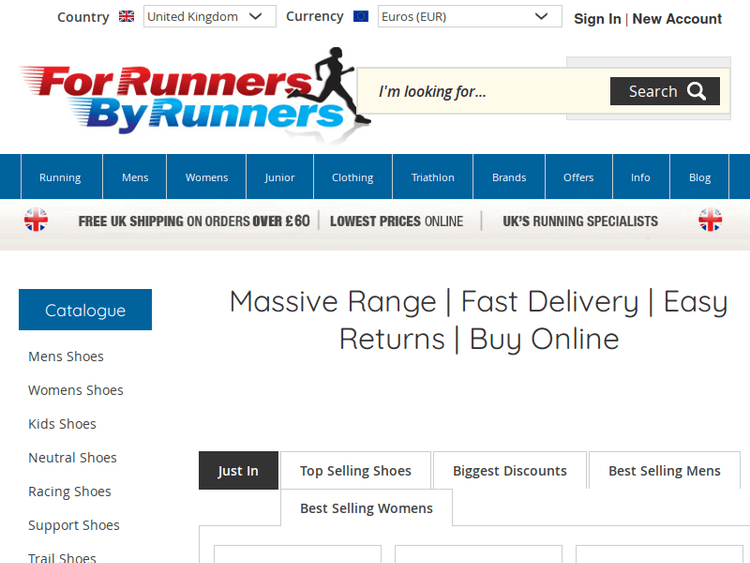Open the Mens menu
This screenshot has height=563, width=750.
135,177
